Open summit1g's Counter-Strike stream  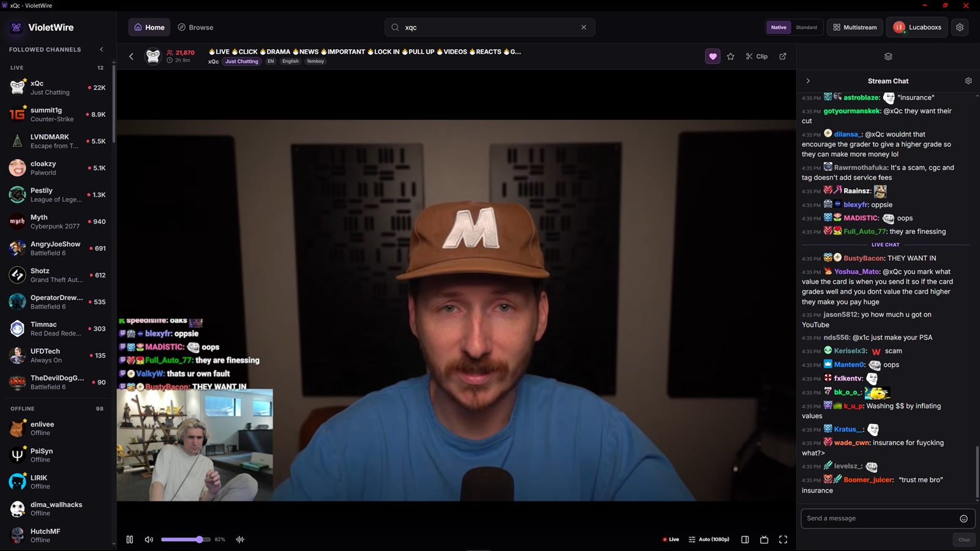pyautogui.click(x=58, y=114)
